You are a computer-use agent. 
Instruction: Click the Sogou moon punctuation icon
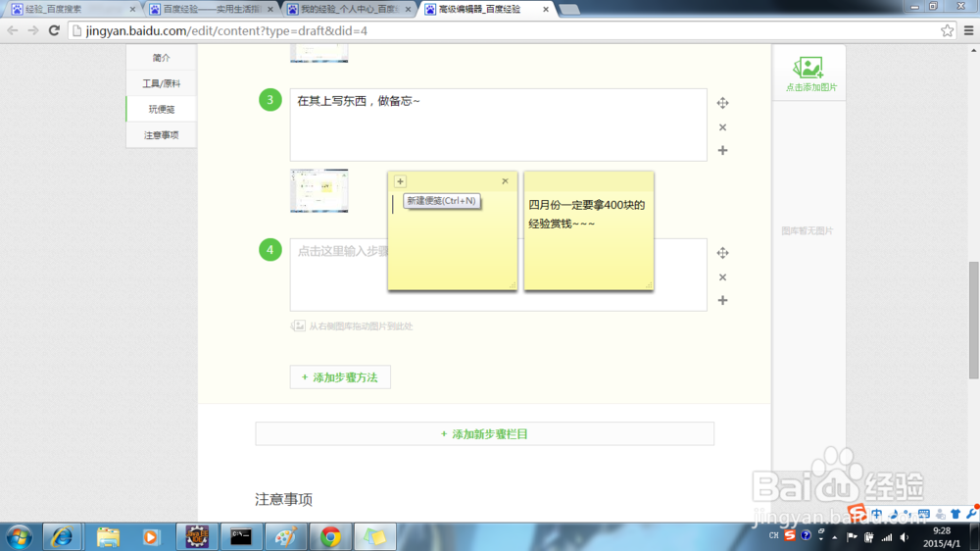tap(893, 514)
